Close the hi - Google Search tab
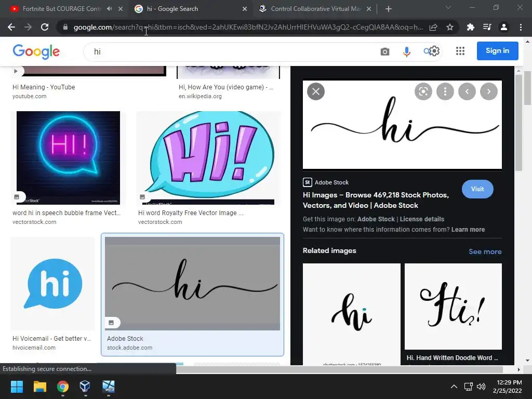Viewport: 532px width, 399px height. [x=245, y=9]
